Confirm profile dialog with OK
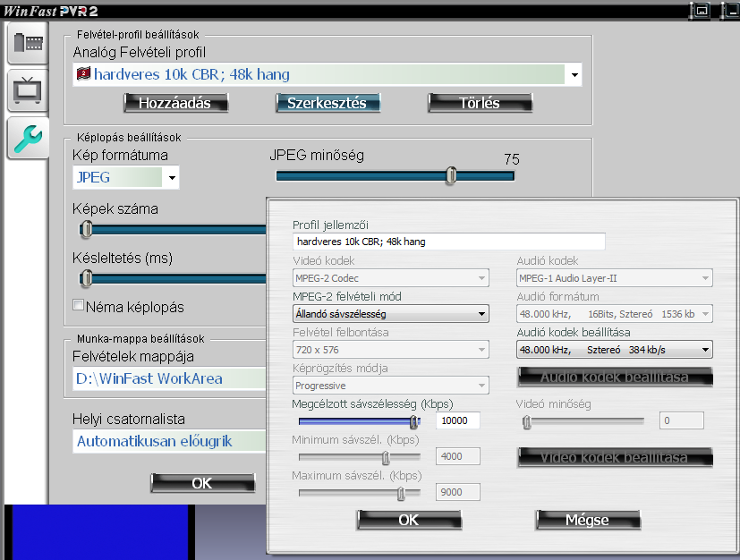The width and height of the screenshot is (740, 560). coord(409,520)
